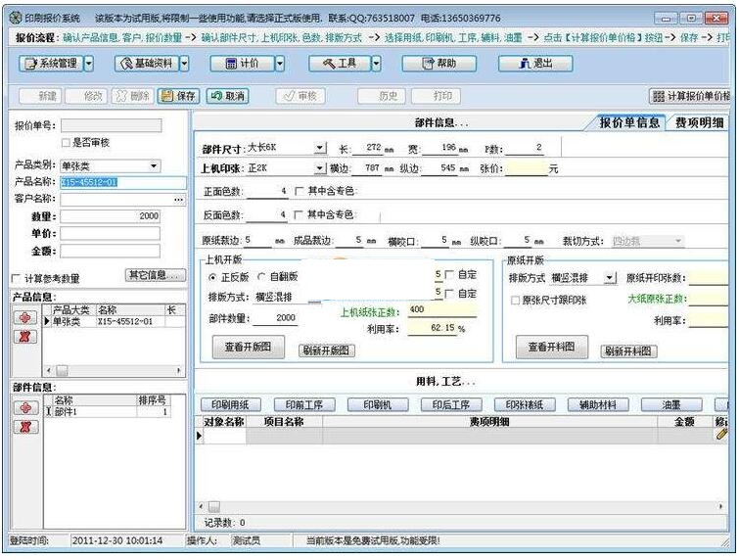Click the 保存 (Save) toolbar button

point(178,96)
